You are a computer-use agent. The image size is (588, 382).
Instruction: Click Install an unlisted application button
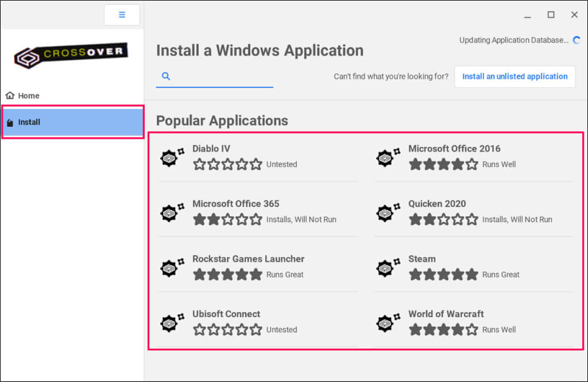tap(514, 76)
